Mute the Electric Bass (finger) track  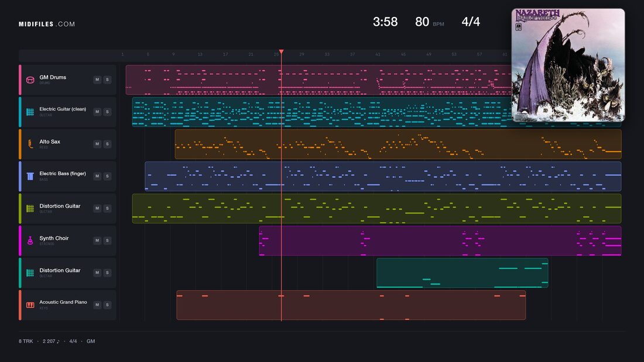click(97, 176)
